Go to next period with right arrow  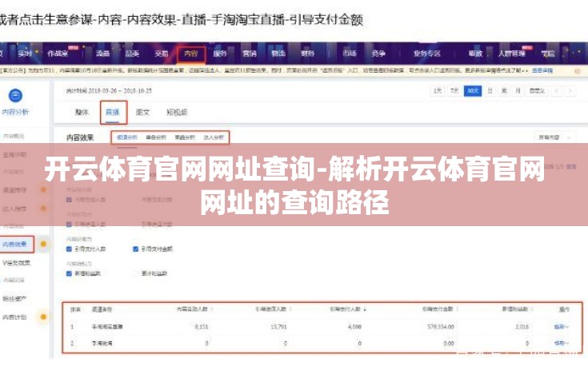570,91
